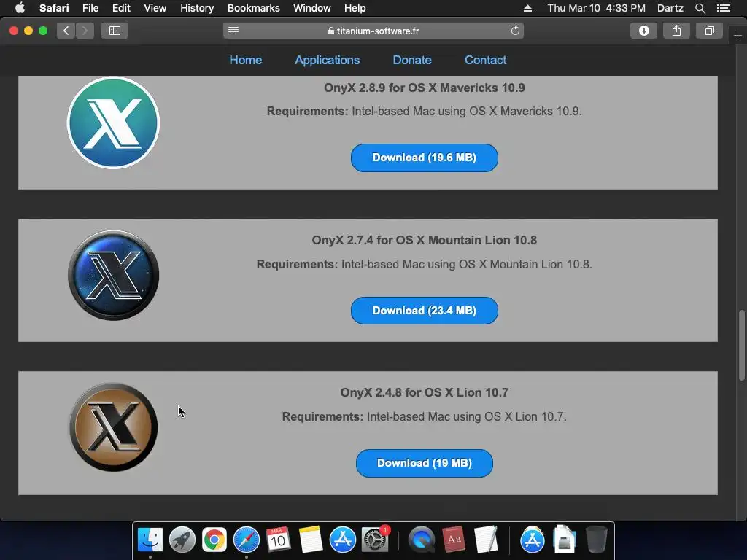Click the date and time in menu bar
The image size is (747, 560).
[x=596, y=8]
